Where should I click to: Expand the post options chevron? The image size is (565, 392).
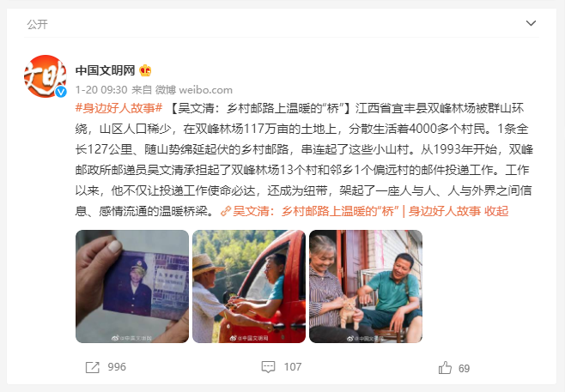(531, 23)
